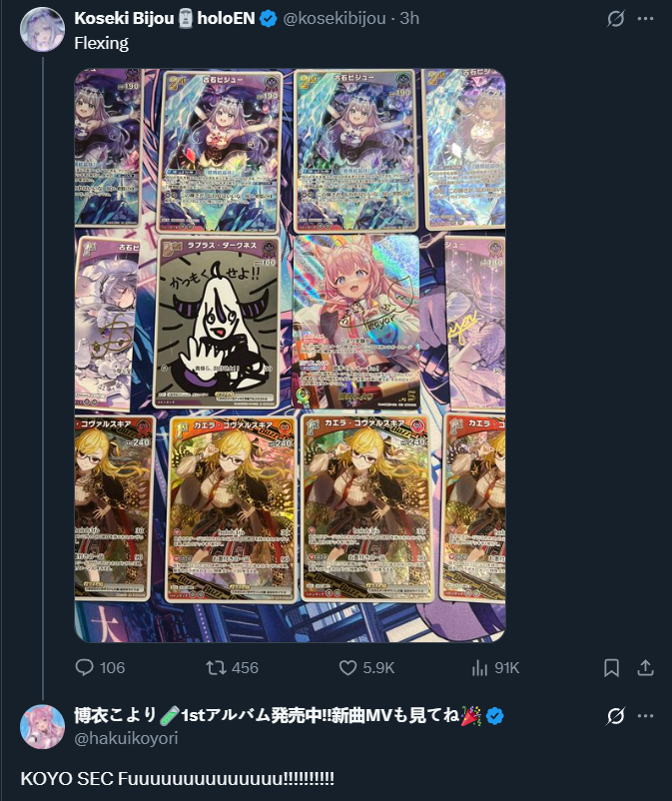
Task: Open the reply icon showing 106 replies
Action: (x=84, y=667)
